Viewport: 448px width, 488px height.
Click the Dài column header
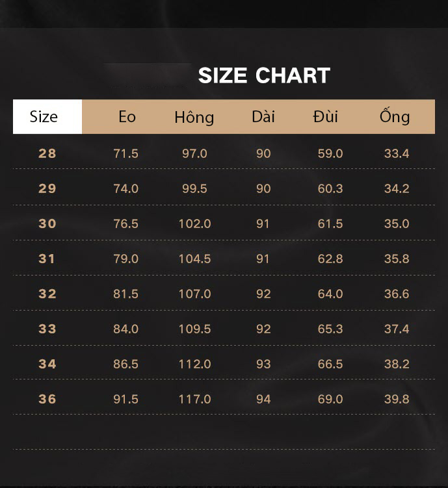tap(263, 117)
